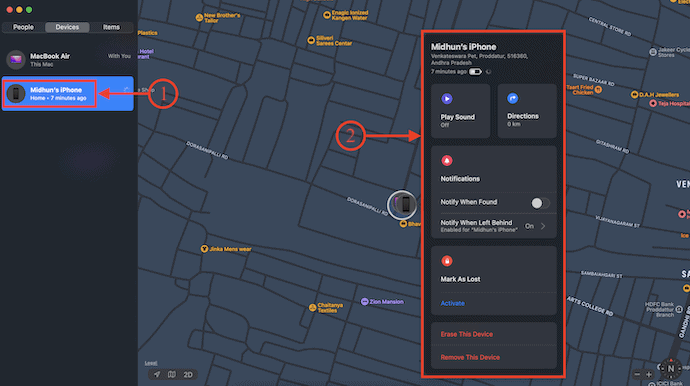Viewport: 690px width, 386px height.
Task: Click Teja Hospital map marker
Action: click(x=653, y=103)
